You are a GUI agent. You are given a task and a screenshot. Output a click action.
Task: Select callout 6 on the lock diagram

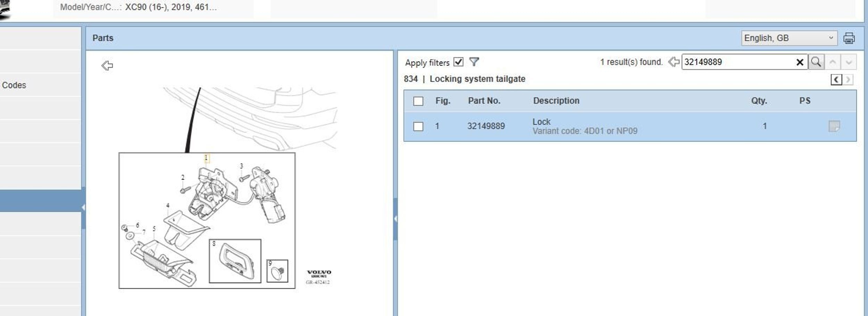(x=137, y=225)
